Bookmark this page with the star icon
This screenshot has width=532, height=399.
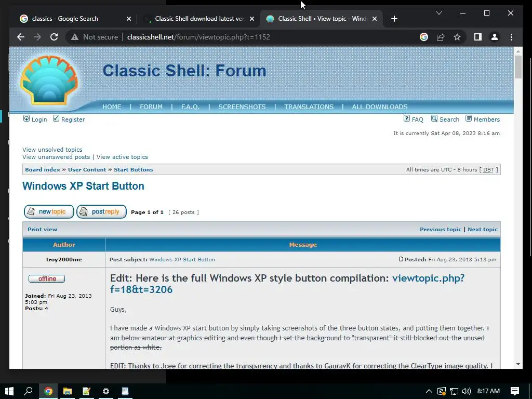click(457, 37)
